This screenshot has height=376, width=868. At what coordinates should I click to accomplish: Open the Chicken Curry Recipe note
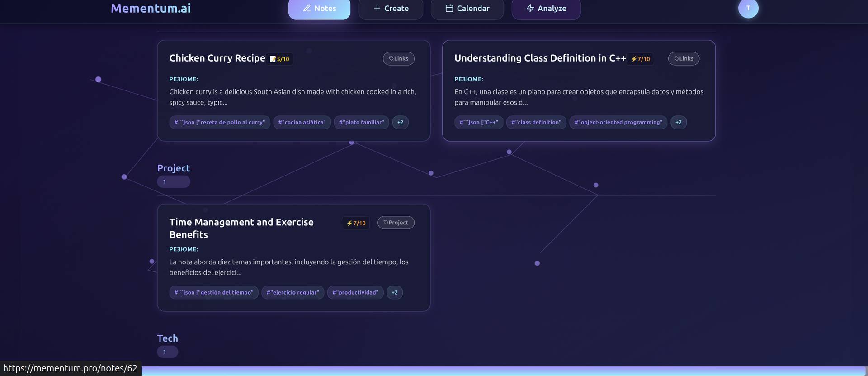point(217,58)
